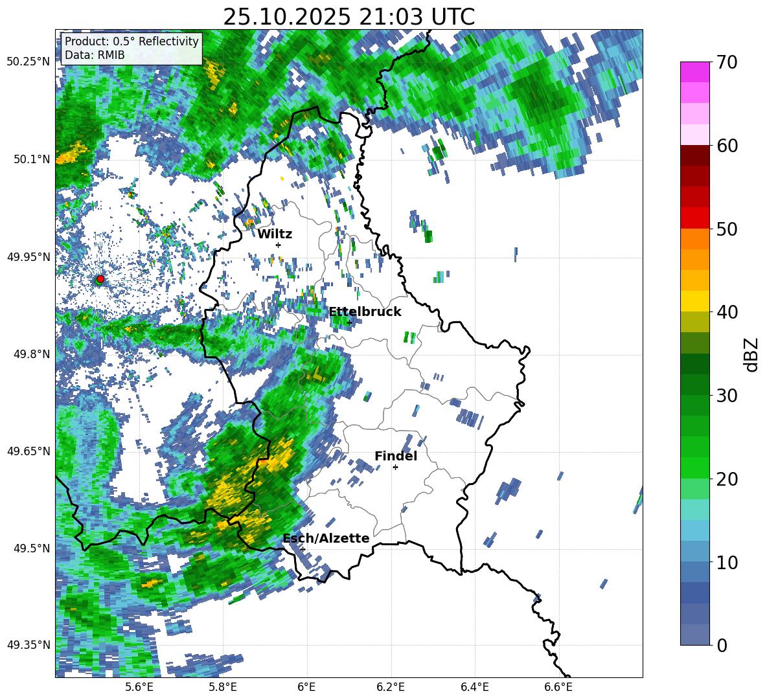The width and height of the screenshot is (767, 700).
Task: Click 'Data: RMIB' legend text
Action: (95, 55)
